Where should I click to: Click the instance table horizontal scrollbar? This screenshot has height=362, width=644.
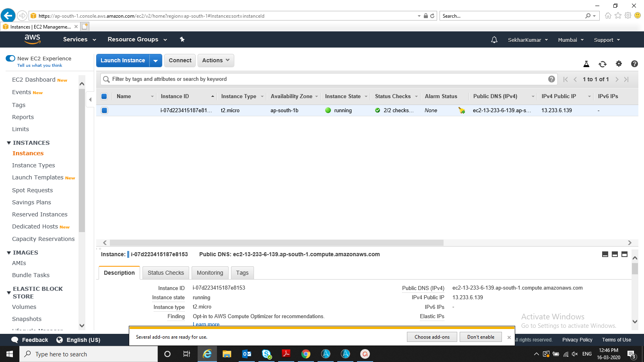[x=277, y=243]
